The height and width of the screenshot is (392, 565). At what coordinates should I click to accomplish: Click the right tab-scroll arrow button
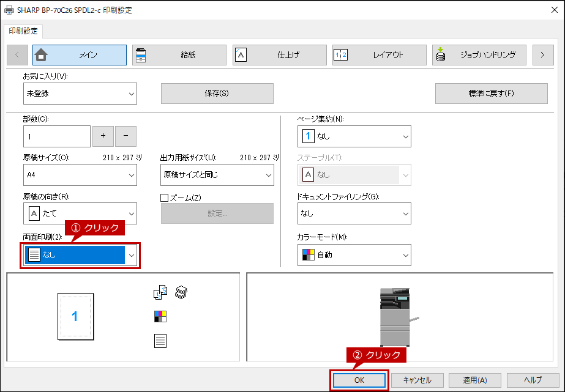[543, 55]
